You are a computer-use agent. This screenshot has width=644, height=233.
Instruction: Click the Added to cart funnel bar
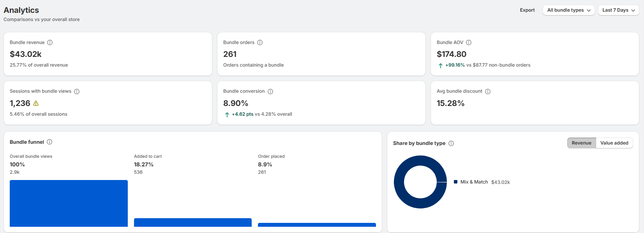(x=193, y=222)
